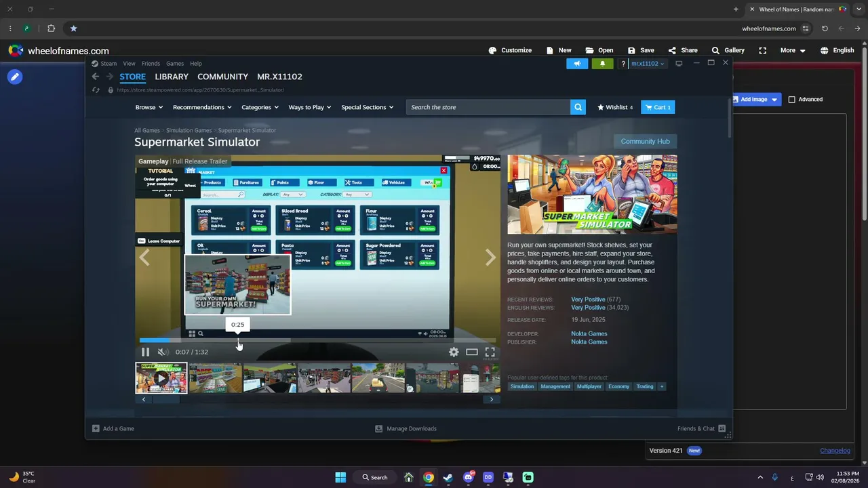The width and height of the screenshot is (868, 488).
Task: Add a tag with the plus button
Action: click(x=662, y=386)
